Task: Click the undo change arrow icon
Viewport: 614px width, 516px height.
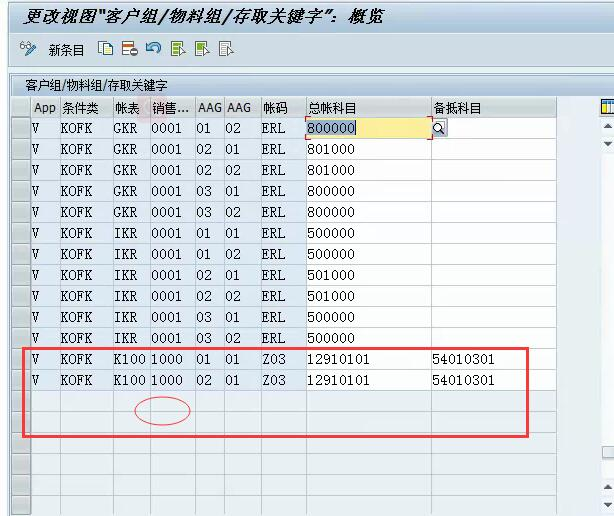Action: (153, 49)
